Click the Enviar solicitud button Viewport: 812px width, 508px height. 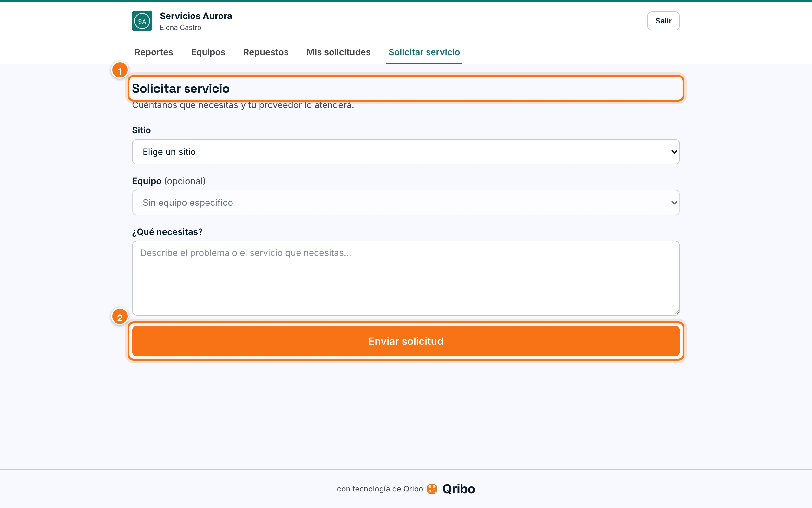(406, 341)
